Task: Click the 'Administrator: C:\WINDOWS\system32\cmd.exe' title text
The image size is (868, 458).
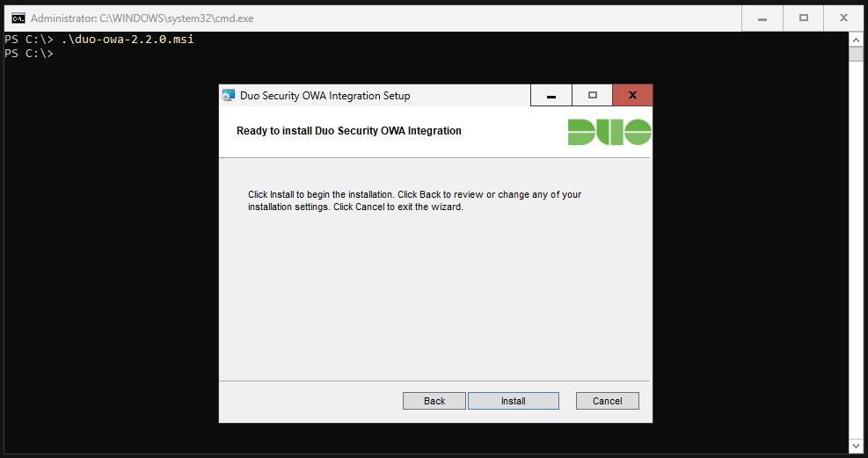Action: tap(142, 18)
